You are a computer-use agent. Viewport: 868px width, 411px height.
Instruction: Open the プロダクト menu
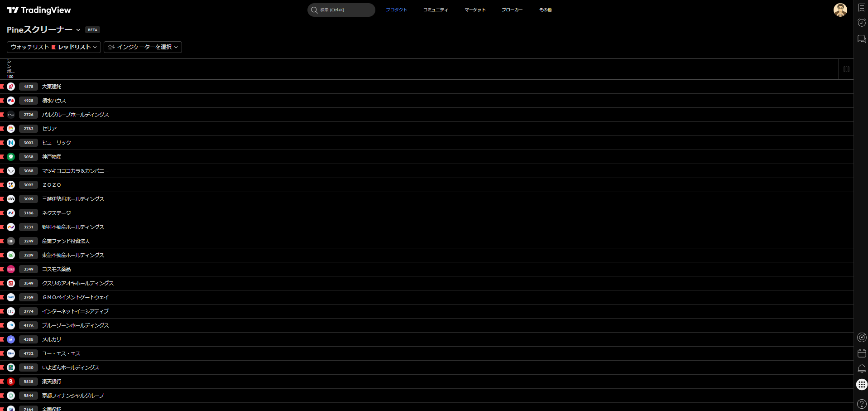point(396,10)
